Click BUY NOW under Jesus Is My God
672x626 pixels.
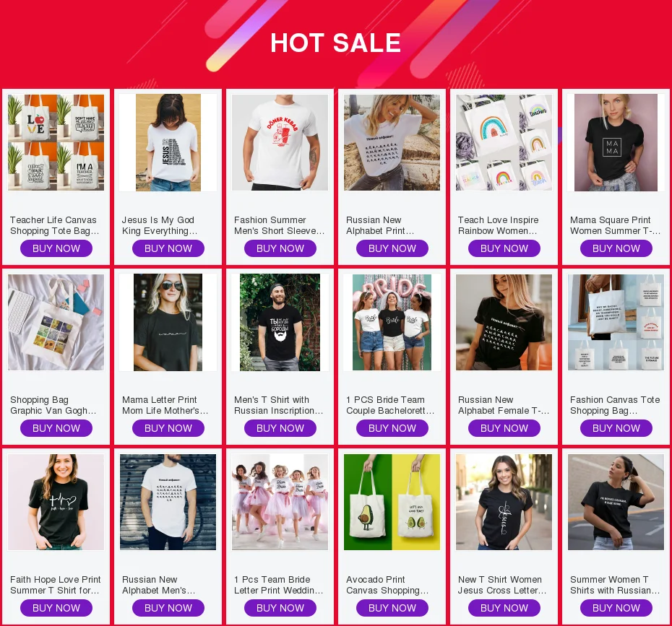(x=168, y=248)
